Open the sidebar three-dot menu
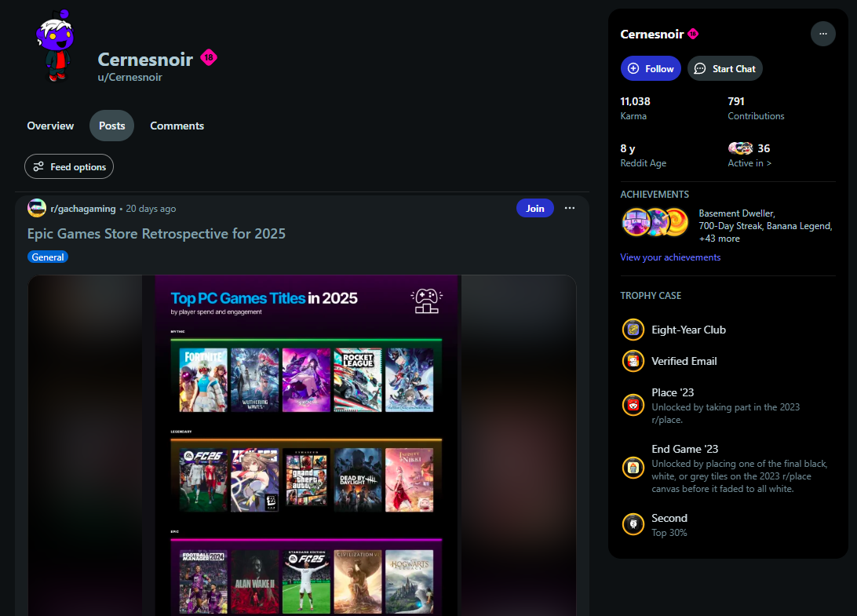Image resolution: width=857 pixels, height=616 pixels. (x=822, y=34)
